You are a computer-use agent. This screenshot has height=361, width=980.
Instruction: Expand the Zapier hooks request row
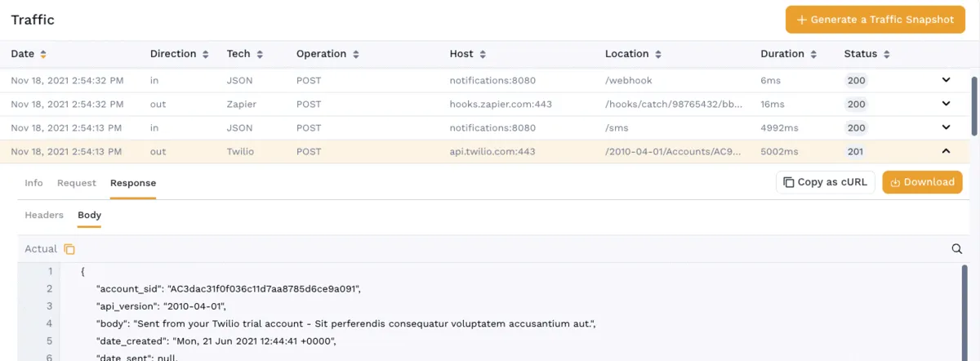point(947,104)
